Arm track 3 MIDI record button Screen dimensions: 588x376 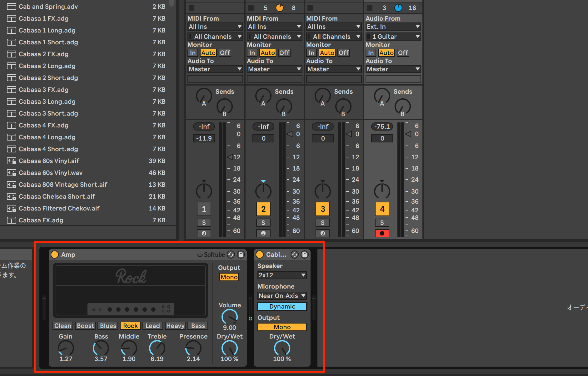[323, 233]
